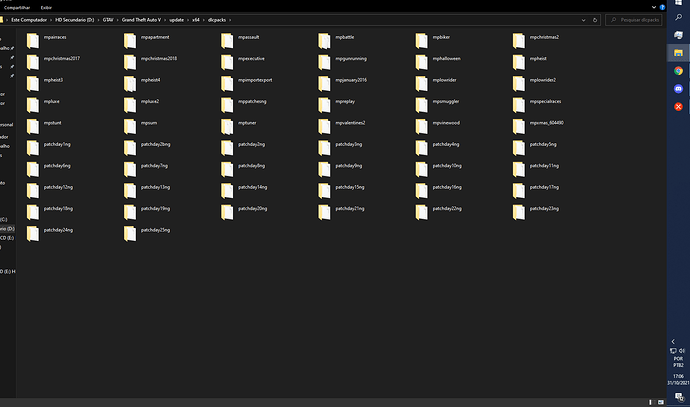Open the mpairraces folder

click(57, 37)
